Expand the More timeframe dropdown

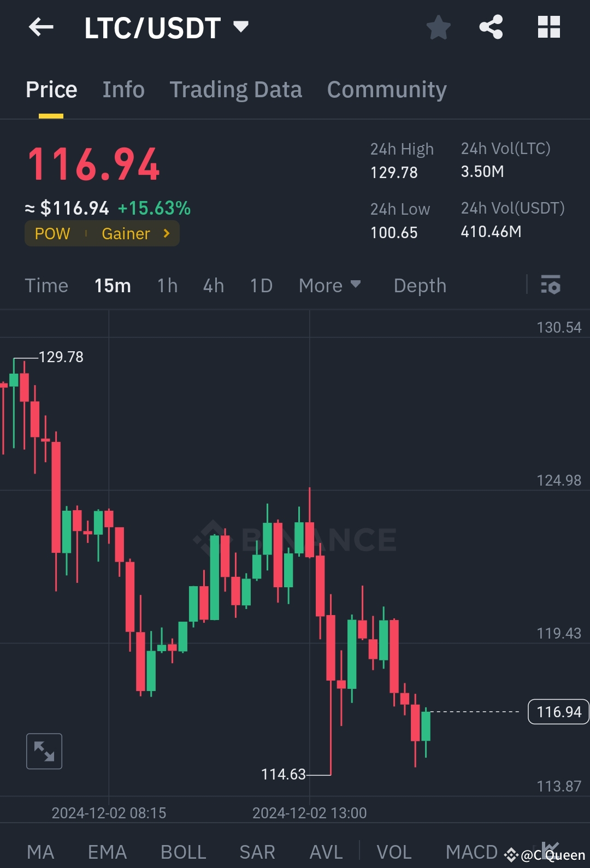(330, 285)
